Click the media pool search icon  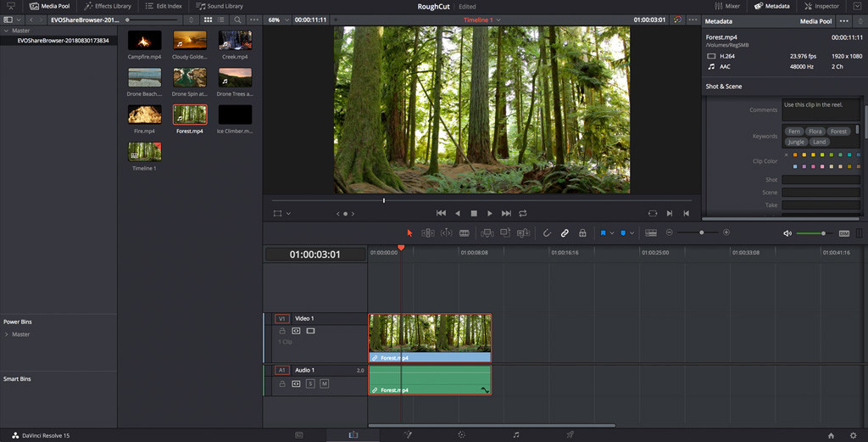pyautogui.click(x=237, y=20)
